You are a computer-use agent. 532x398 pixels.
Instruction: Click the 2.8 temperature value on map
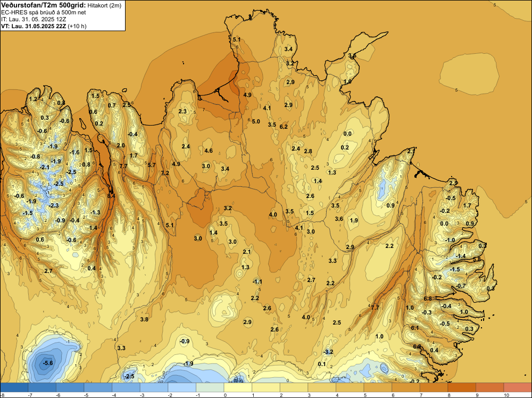point(308,151)
